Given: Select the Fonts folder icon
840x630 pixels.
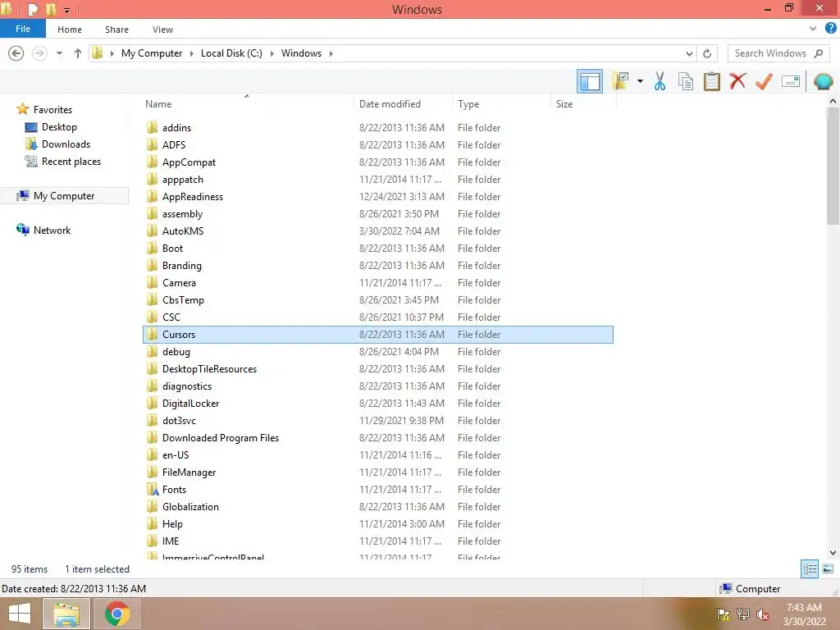Looking at the screenshot, I should (x=153, y=489).
